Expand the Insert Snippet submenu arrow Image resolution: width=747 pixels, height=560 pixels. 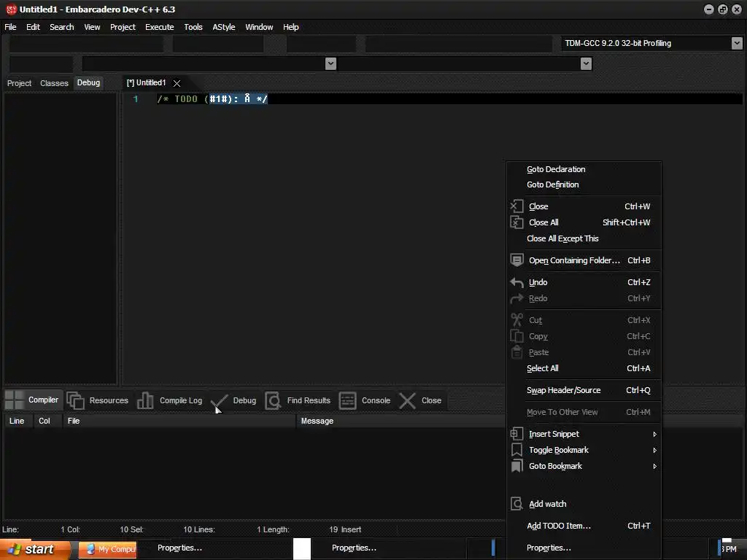(654, 434)
